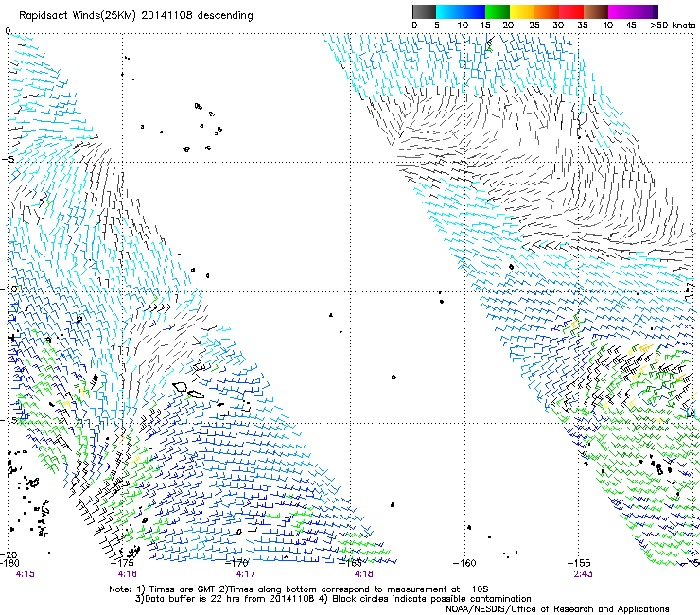Screen dimensions: 700x615
Task: Click the '35' label under the color scale
Action: 583,26
